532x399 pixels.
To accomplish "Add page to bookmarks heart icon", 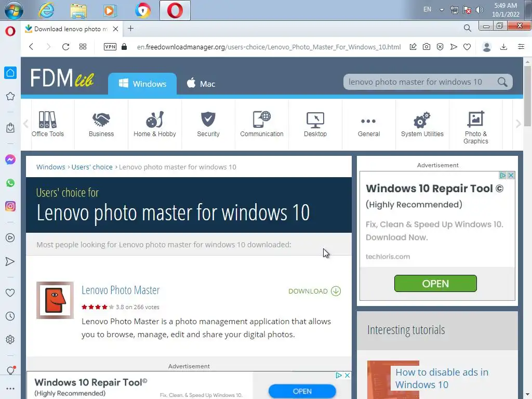I will click(467, 47).
